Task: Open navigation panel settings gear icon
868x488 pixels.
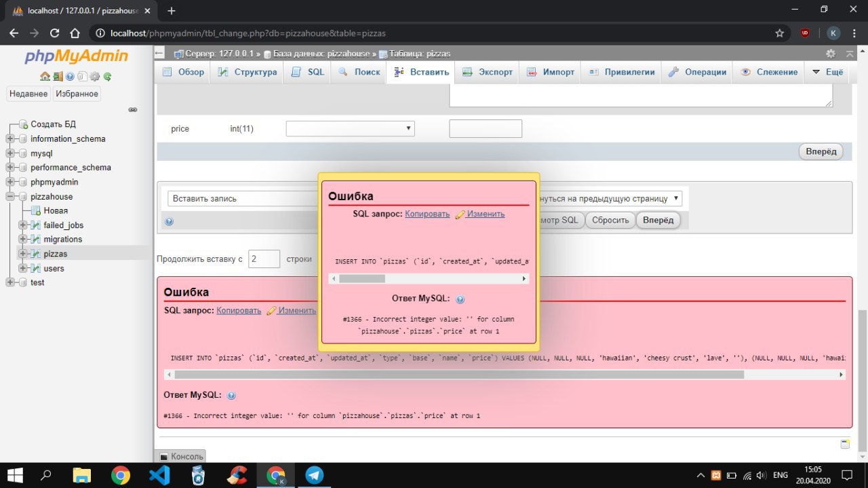Action: [95, 77]
